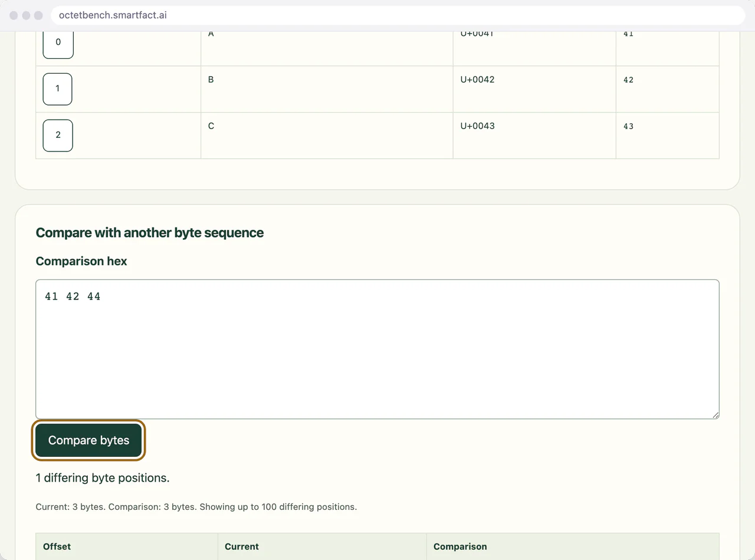Viewport: 755px width, 560px height.
Task: Click the hex byte 42 cell
Action: click(x=668, y=89)
